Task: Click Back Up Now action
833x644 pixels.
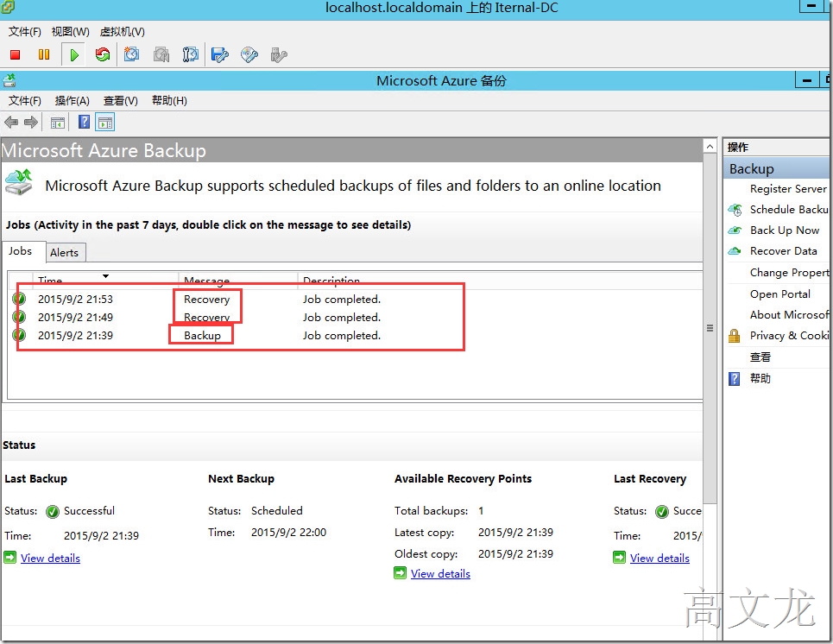Action: [785, 230]
